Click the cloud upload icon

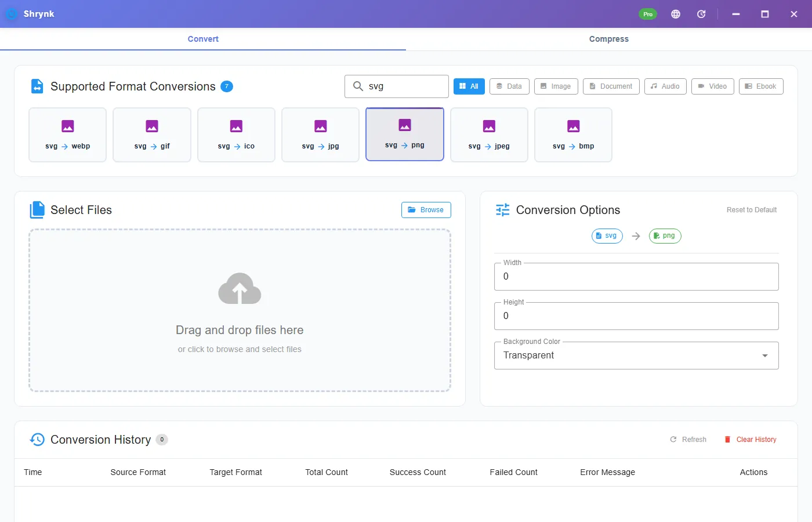click(240, 288)
